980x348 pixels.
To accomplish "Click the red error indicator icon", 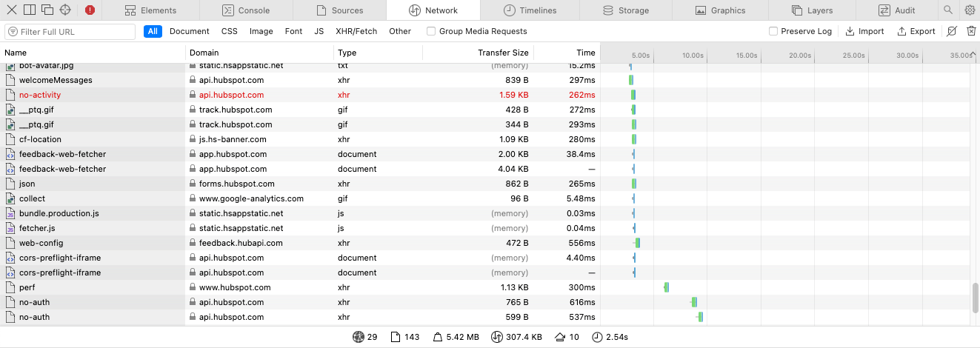I will [x=90, y=10].
